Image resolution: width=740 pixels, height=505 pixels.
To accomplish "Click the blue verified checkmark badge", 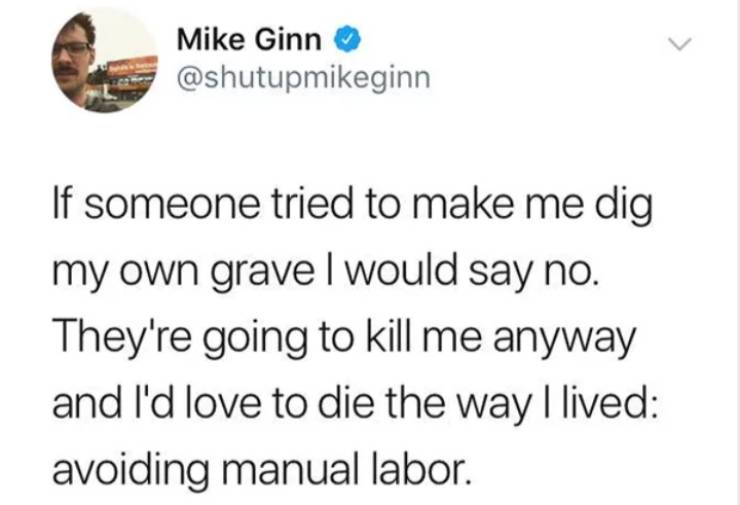I will pos(348,39).
